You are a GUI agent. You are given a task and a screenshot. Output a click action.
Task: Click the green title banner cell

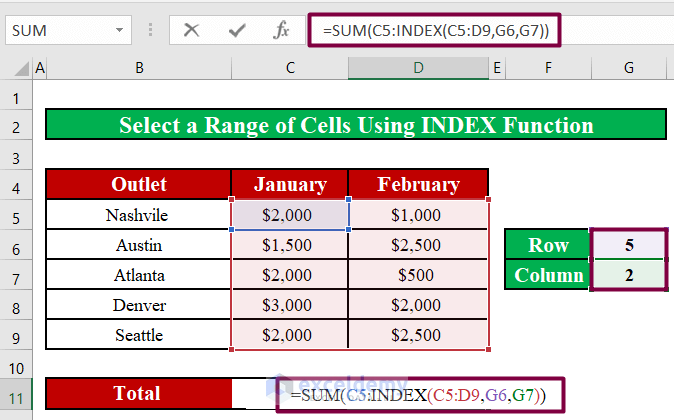355,126
